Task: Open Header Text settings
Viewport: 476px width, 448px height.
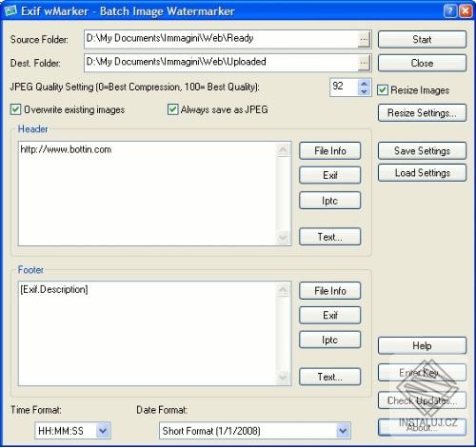Action: coord(330,237)
